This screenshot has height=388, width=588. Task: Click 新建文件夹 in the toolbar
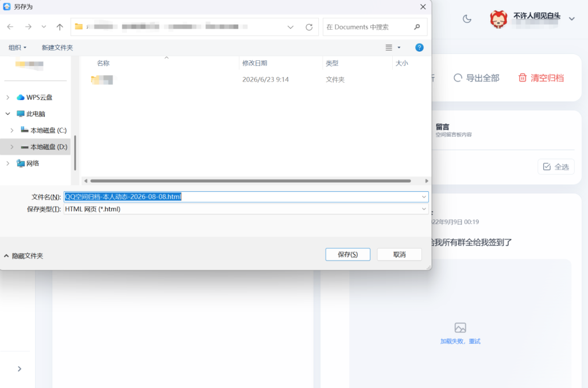coord(57,48)
